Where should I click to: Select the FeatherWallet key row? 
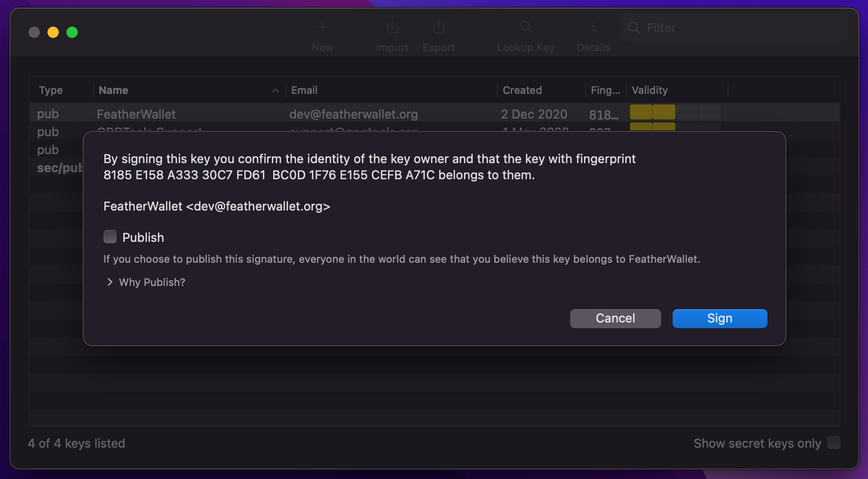coord(434,114)
